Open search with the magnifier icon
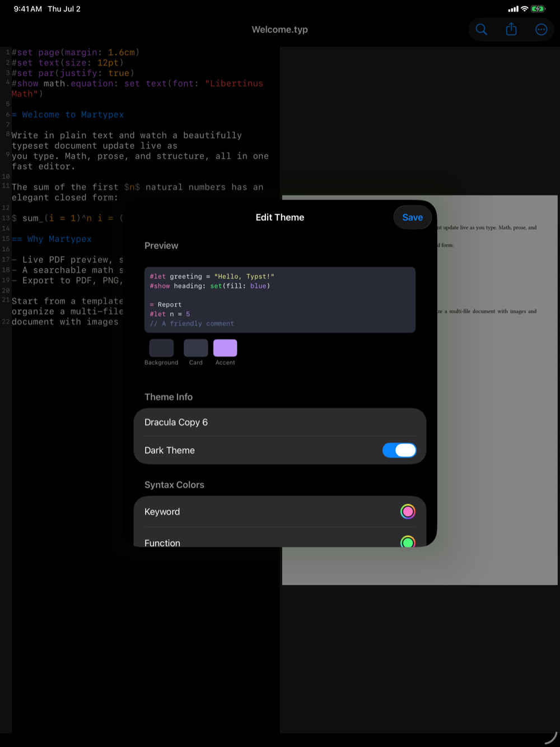 tap(481, 29)
